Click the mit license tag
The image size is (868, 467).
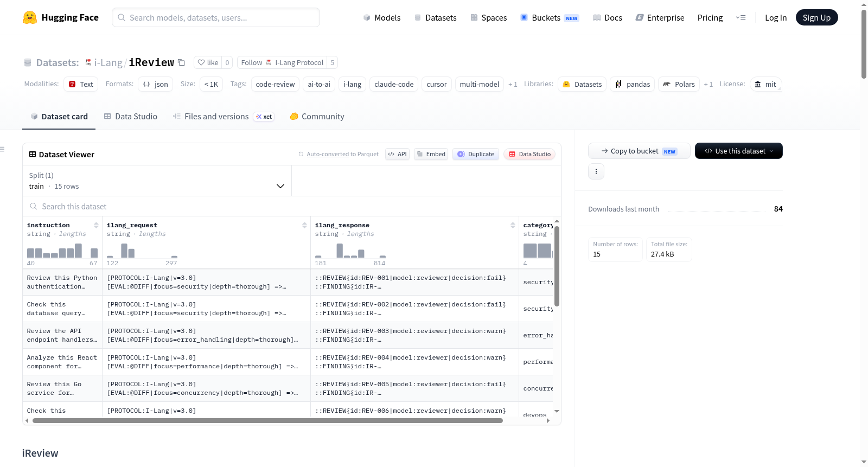(x=765, y=84)
